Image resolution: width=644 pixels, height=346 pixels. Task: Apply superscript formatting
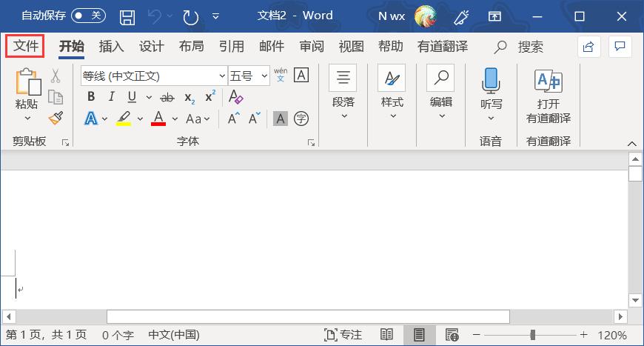tap(210, 96)
